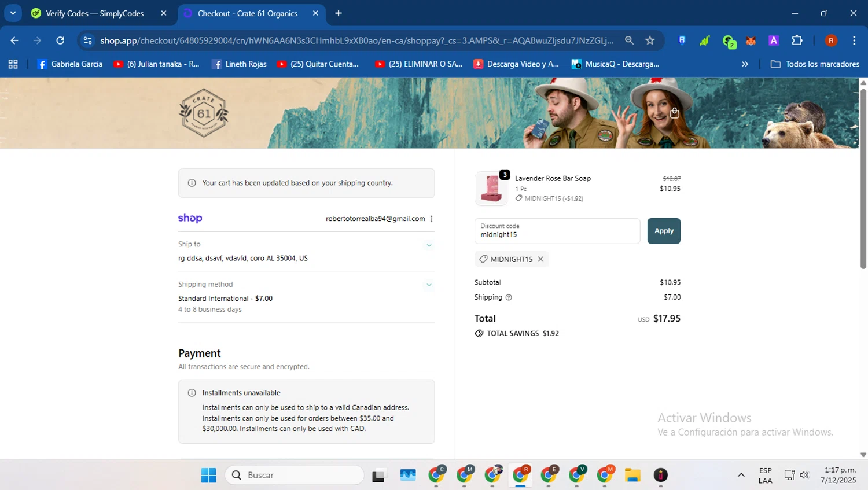Expand the Shipping method chevron
The width and height of the screenshot is (868, 490).
(x=429, y=285)
